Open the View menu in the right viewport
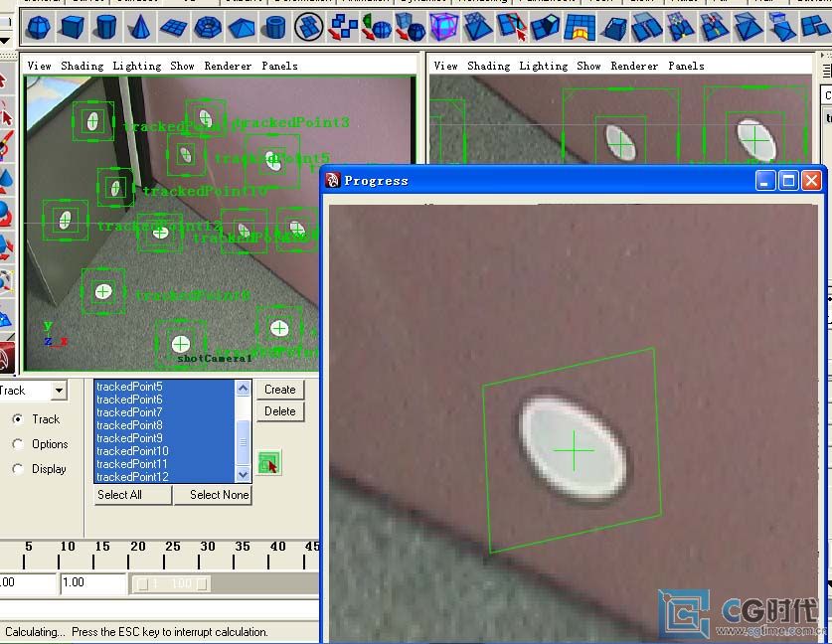Viewport: 832px width, 644px height. coord(445,66)
